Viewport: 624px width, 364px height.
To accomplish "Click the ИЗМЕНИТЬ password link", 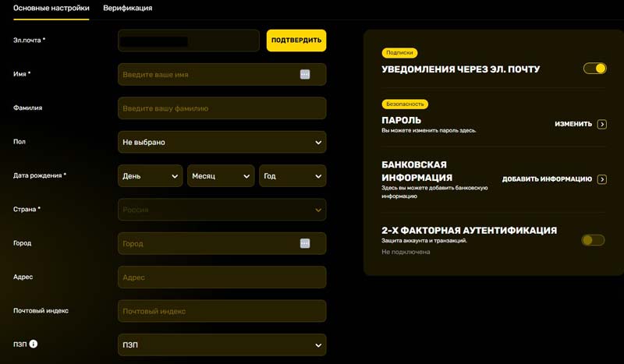I will pos(573,124).
